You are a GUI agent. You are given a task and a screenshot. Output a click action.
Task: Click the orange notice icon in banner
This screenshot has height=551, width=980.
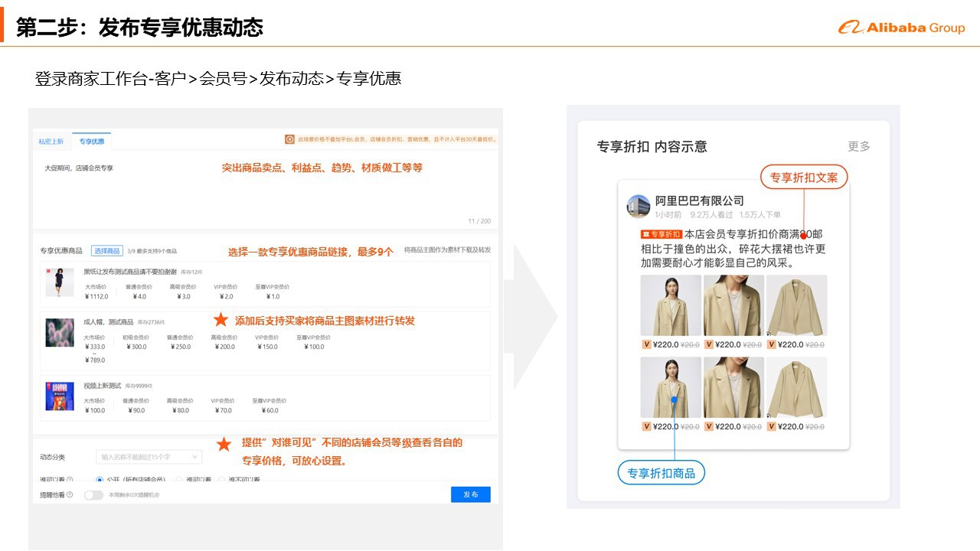click(x=289, y=139)
